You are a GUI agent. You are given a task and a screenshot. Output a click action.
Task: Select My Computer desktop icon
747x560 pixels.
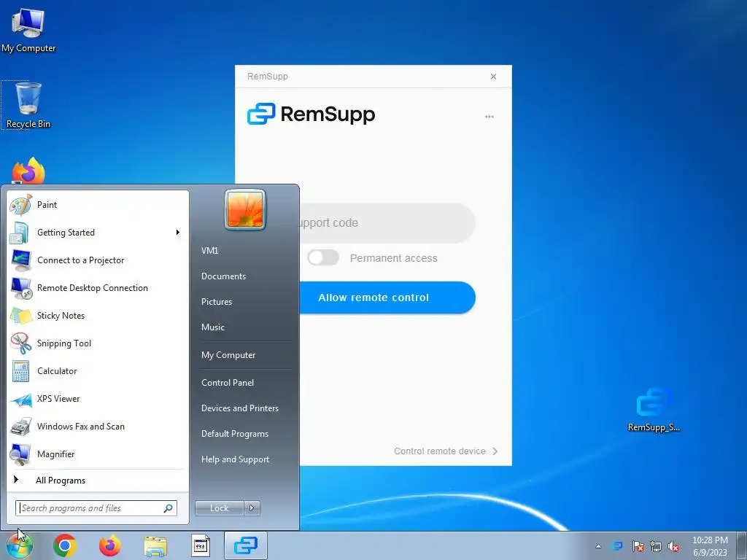pos(28,30)
